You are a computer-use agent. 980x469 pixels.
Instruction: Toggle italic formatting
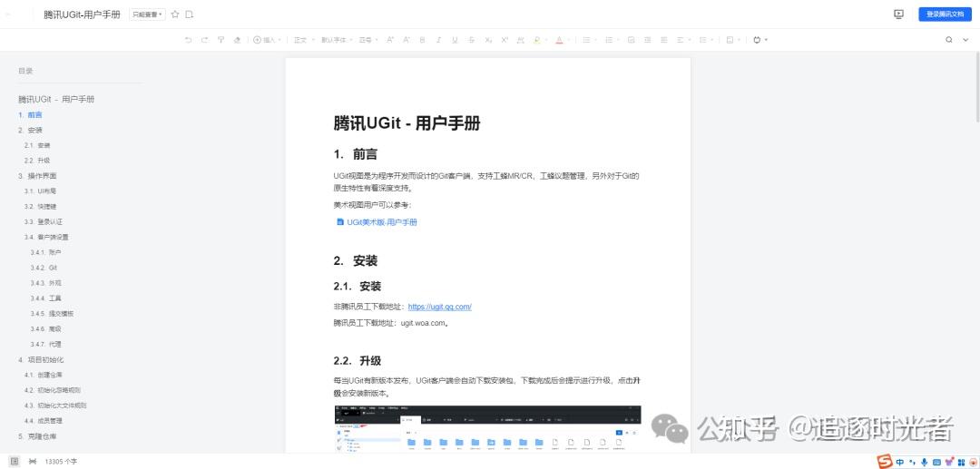439,40
